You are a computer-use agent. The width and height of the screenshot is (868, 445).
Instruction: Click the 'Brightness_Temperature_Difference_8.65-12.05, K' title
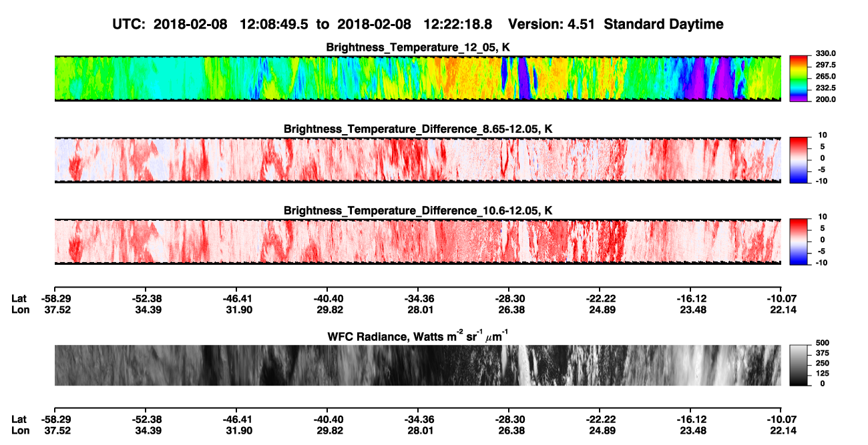[x=418, y=129]
